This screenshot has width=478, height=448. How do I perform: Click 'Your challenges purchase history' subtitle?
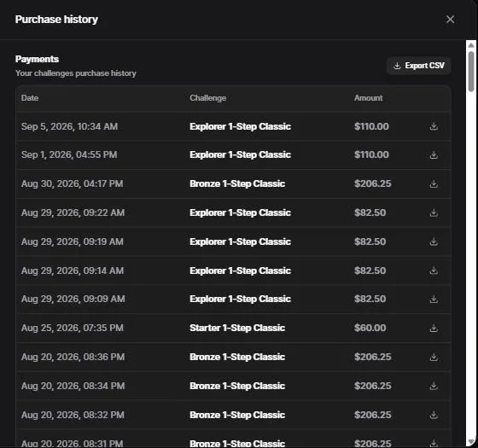tap(76, 73)
